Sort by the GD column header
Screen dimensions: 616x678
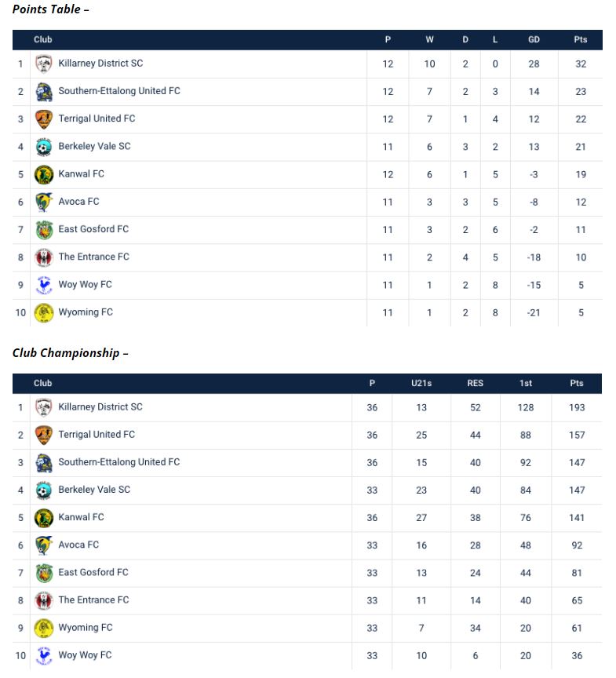coord(534,40)
